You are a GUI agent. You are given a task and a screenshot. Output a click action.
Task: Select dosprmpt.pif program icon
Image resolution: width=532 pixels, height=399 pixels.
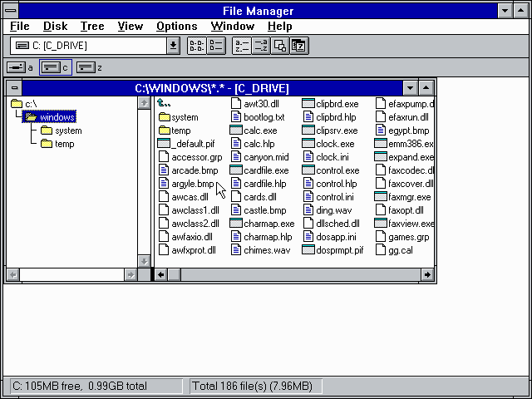tap(308, 250)
